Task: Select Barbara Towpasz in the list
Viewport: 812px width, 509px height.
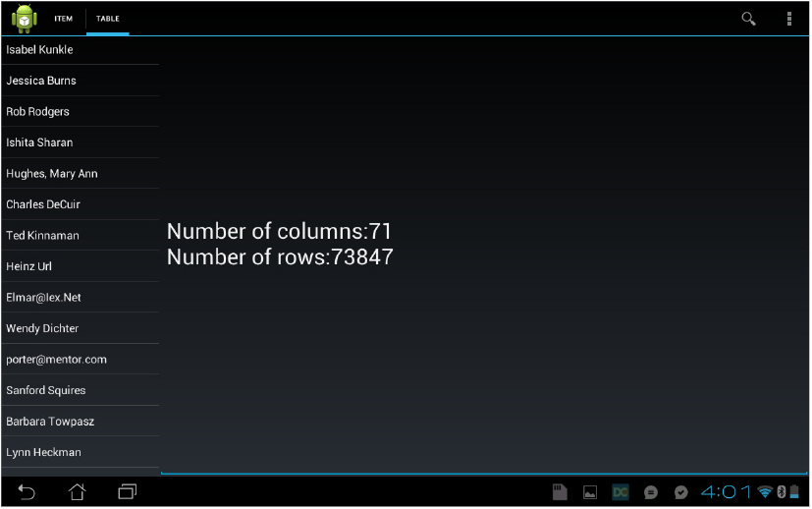Action: (x=81, y=422)
